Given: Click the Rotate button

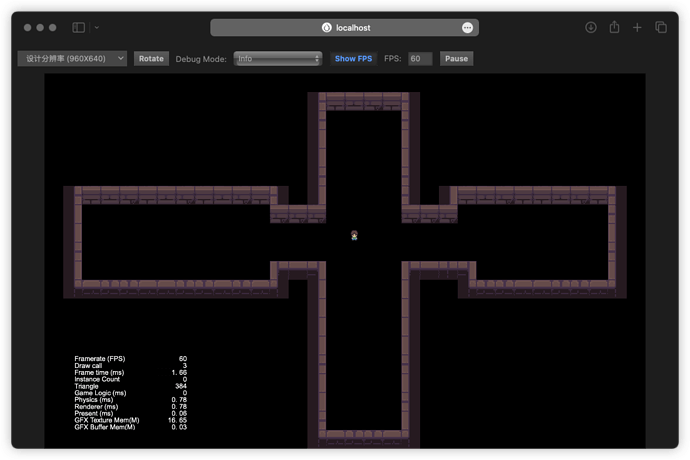Looking at the screenshot, I should point(151,59).
